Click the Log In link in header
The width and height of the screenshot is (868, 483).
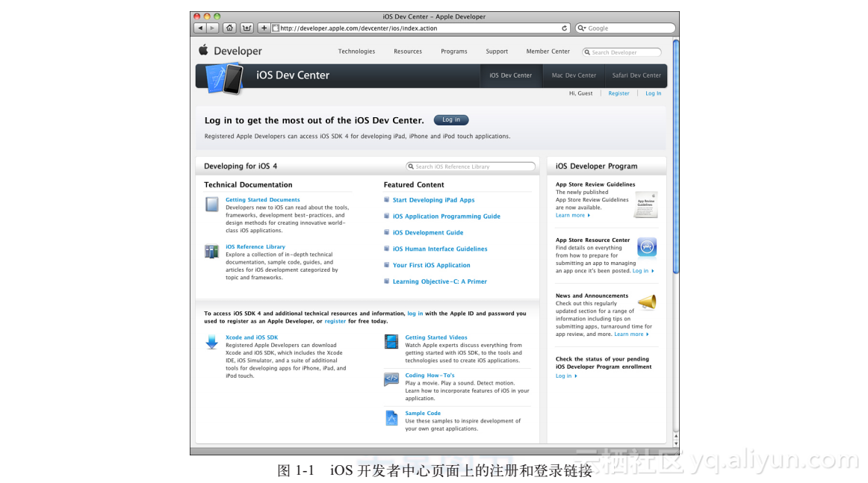tap(653, 93)
